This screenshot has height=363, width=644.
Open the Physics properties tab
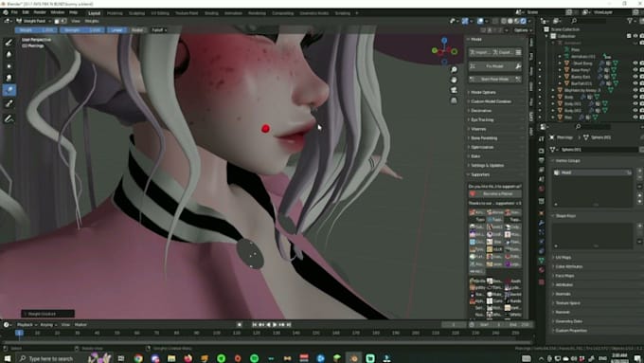click(x=542, y=242)
